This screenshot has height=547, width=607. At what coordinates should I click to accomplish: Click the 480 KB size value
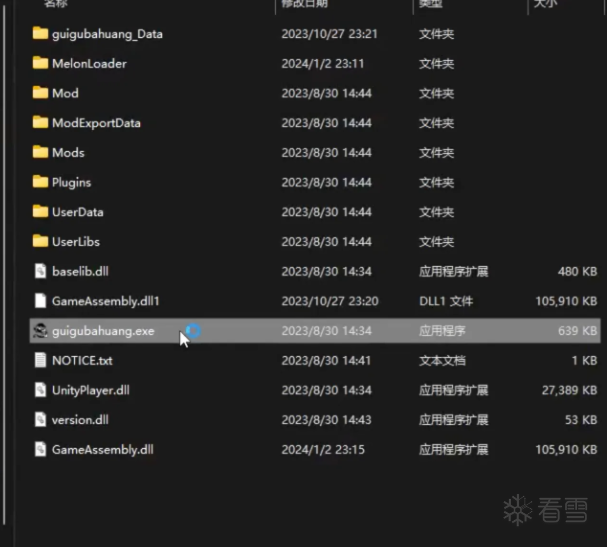577,271
